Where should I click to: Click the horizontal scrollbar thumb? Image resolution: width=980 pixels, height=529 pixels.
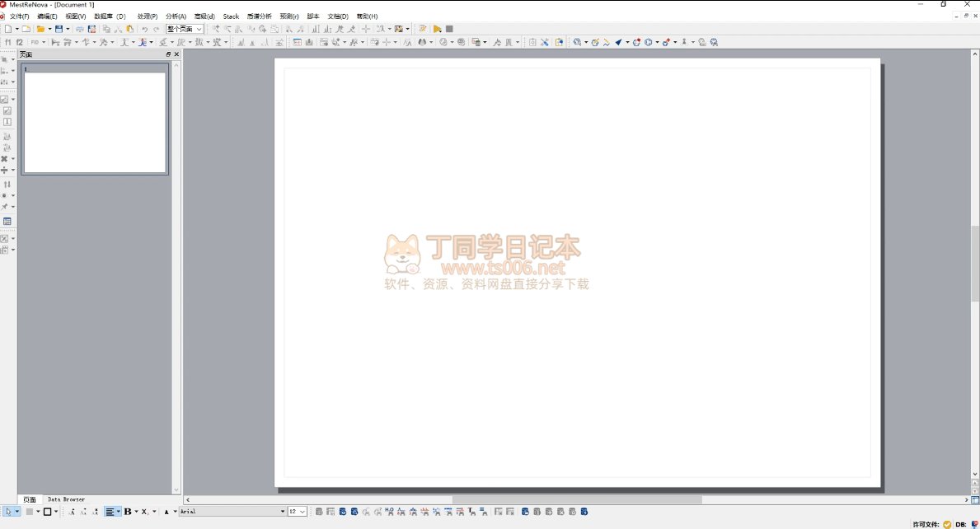pyautogui.click(x=577, y=499)
